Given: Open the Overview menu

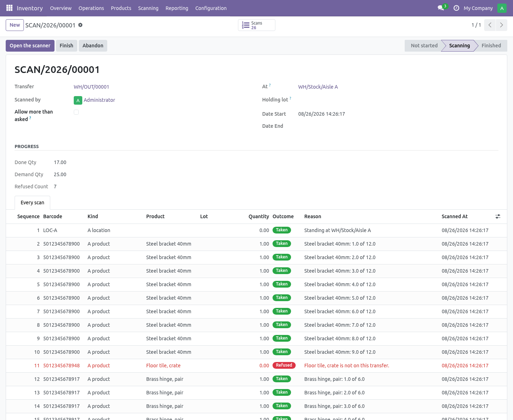Looking at the screenshot, I should [61, 8].
